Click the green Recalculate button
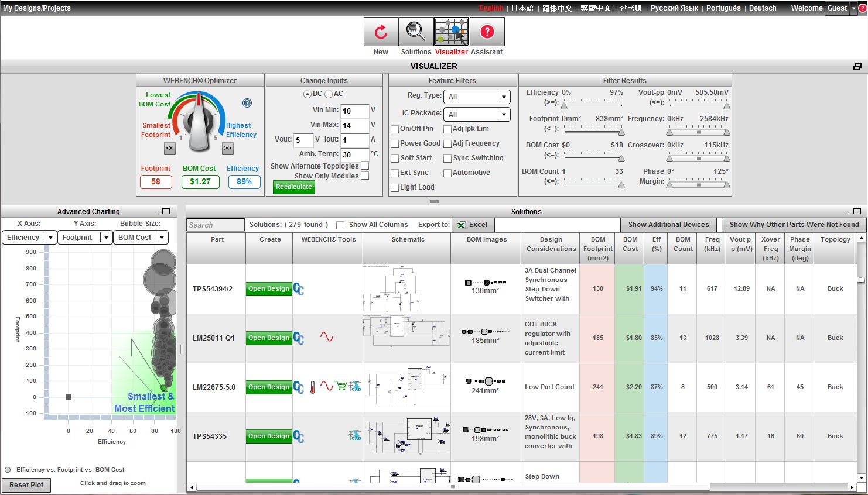The image size is (868, 495). [x=294, y=187]
